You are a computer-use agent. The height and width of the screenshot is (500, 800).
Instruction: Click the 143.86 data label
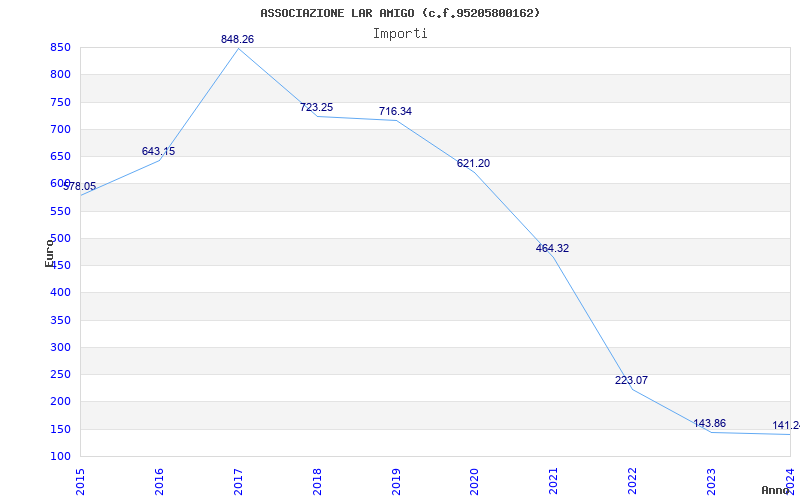710,423
